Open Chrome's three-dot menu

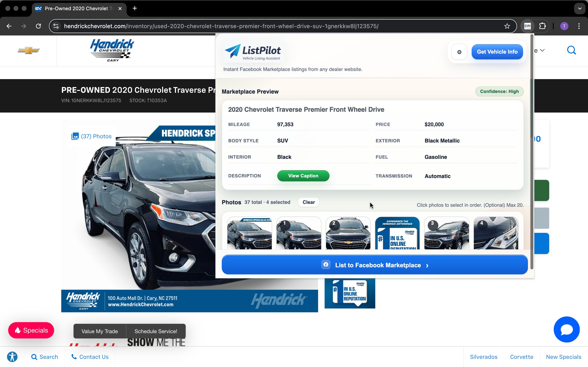[x=579, y=26]
